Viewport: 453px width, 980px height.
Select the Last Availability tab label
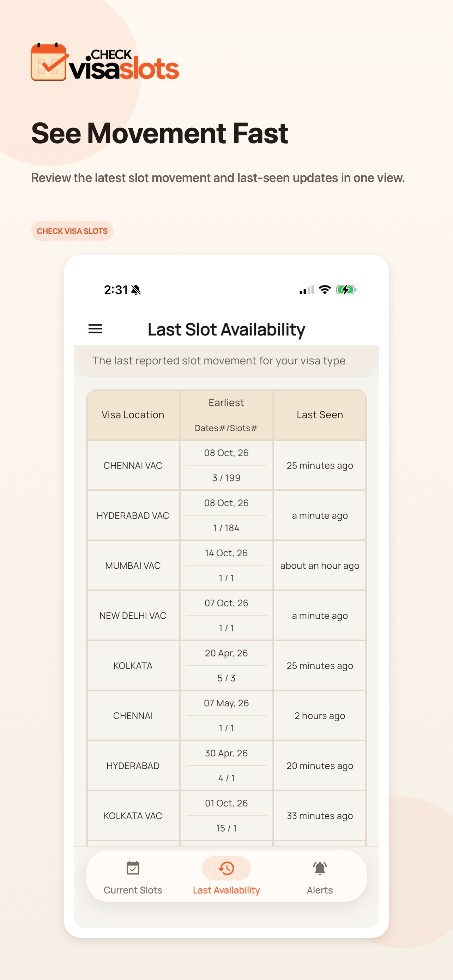coord(226,890)
